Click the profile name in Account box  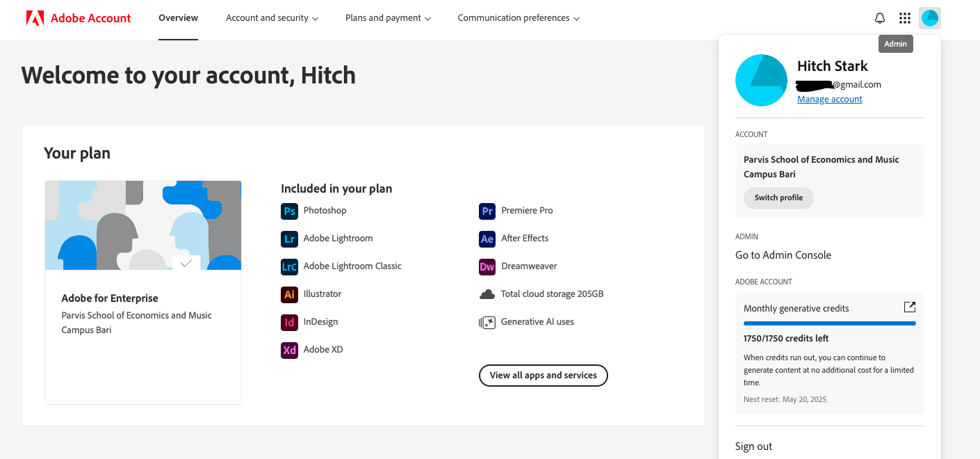click(x=821, y=167)
